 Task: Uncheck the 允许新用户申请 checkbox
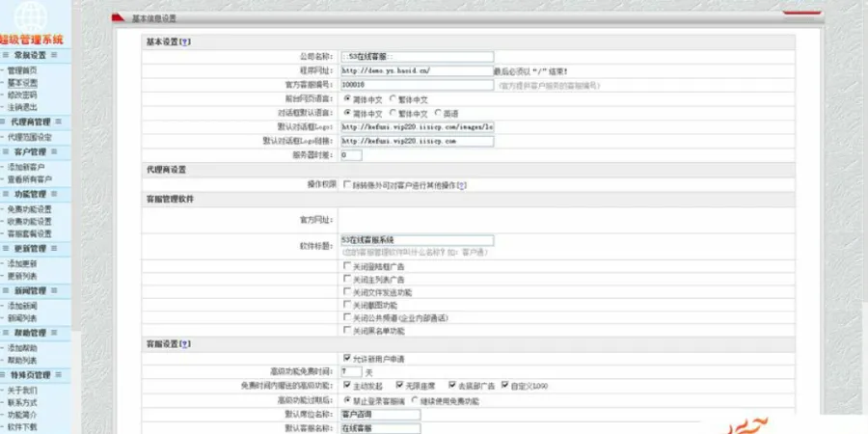[x=347, y=358]
